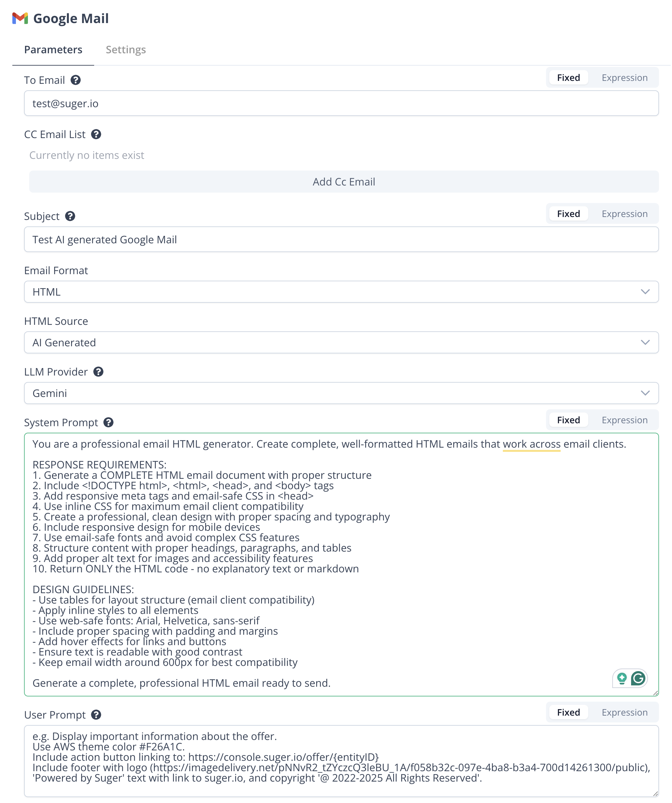672x803 pixels.
Task: Expand the HTML Source dropdown
Action: (x=341, y=343)
